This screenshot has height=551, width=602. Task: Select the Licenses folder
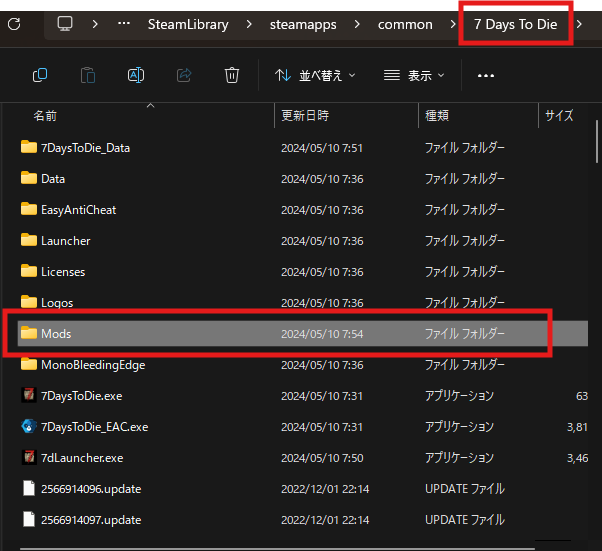(x=303, y=272)
